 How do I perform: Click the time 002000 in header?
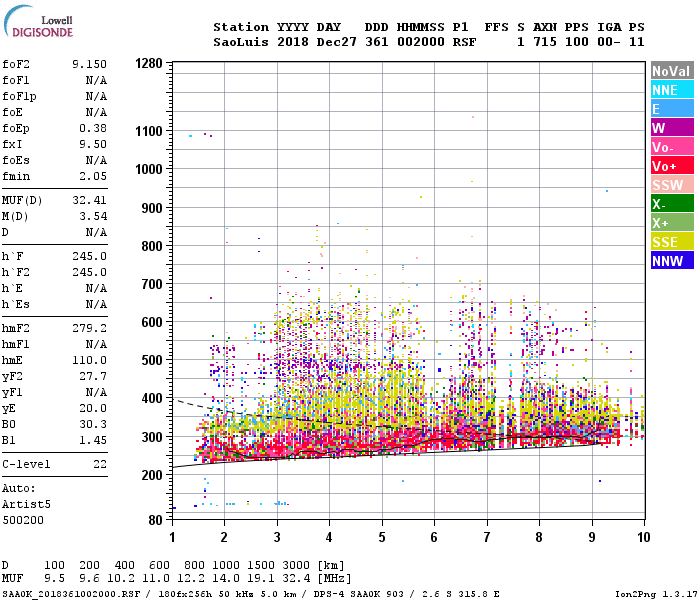pos(421,42)
